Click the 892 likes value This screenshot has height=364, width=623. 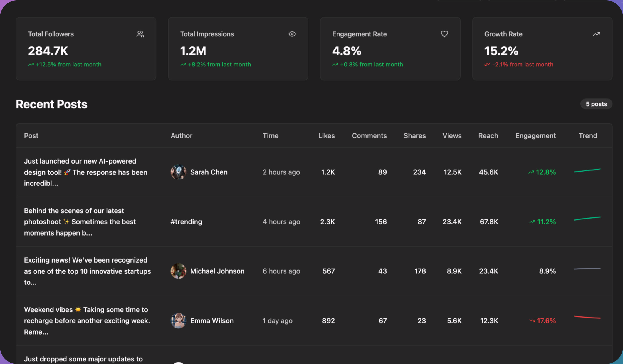pos(328,321)
